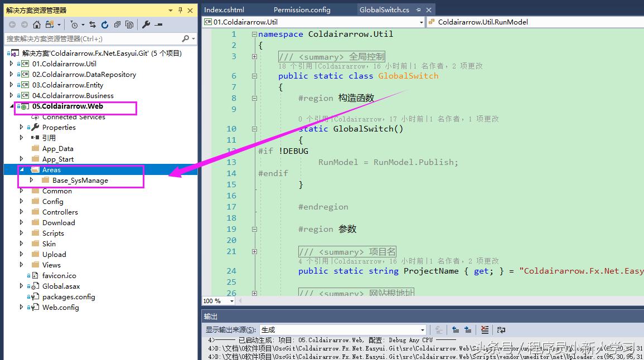Click Sync with Active Document icon
Viewport: 644px width, 360px height.
click(93, 25)
